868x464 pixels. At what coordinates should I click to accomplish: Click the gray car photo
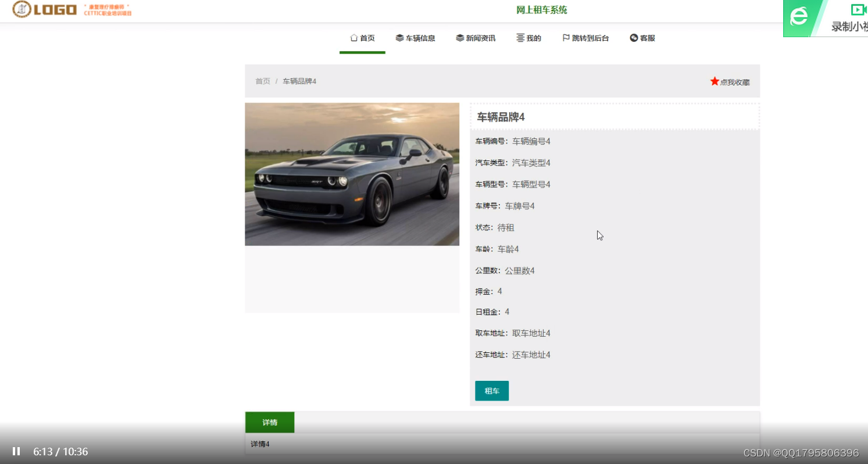tap(352, 174)
